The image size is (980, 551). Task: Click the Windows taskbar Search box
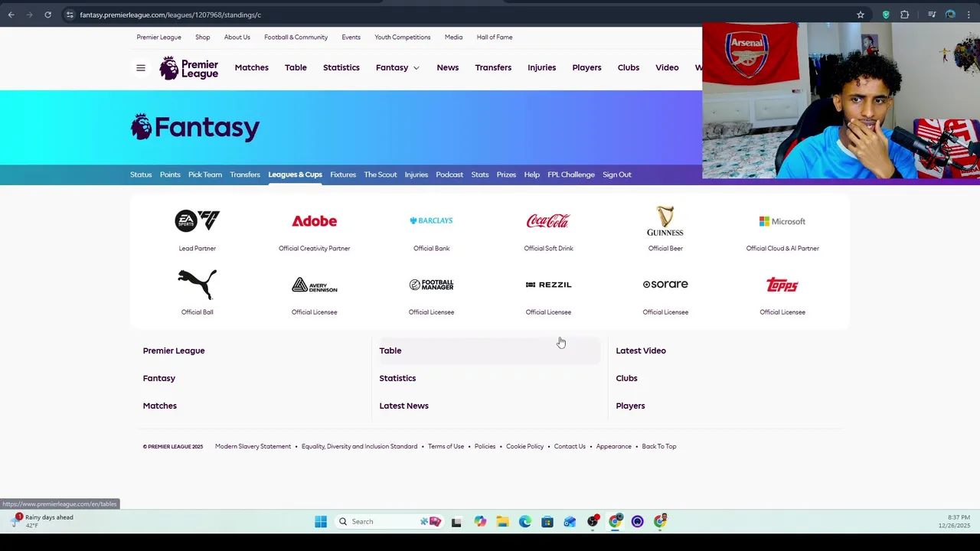click(x=390, y=522)
